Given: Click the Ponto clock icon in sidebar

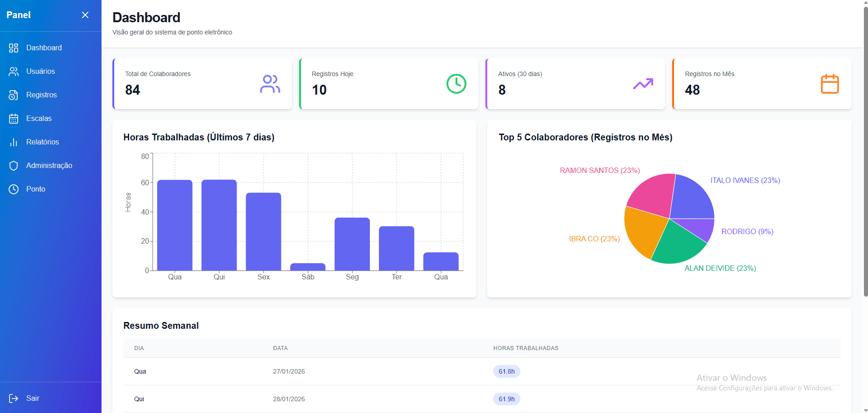Looking at the screenshot, I should 14,189.
